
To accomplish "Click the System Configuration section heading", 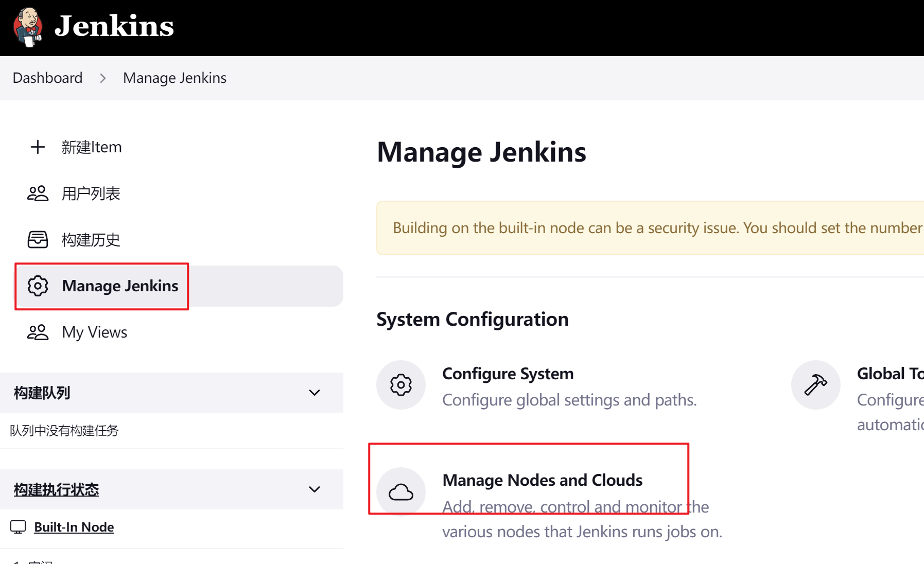I will (x=473, y=319).
